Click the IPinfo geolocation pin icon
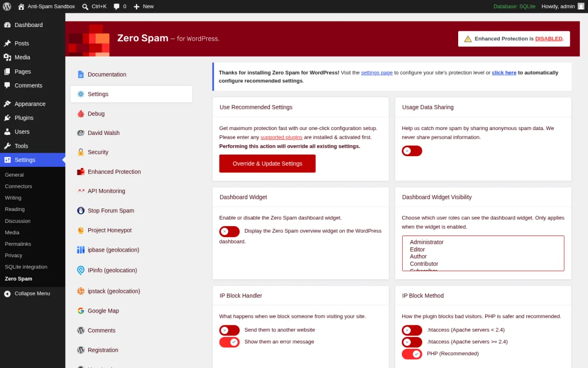This screenshot has width=588, height=368. point(81,270)
